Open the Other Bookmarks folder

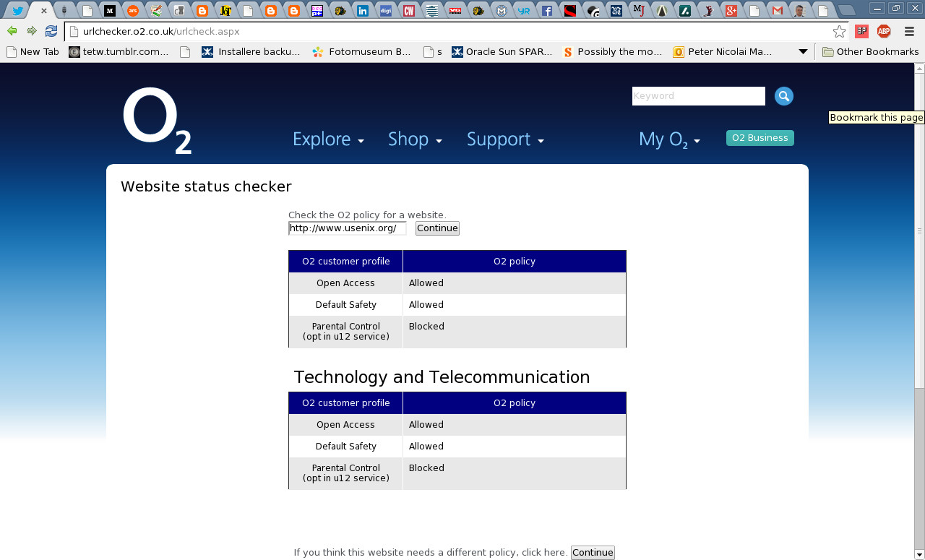[x=871, y=52]
